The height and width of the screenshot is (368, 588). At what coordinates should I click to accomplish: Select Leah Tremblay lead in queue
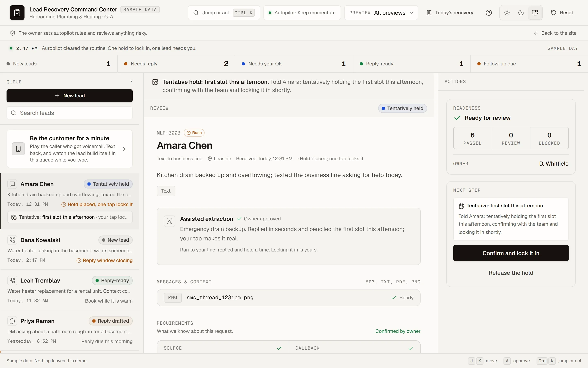coord(69,290)
